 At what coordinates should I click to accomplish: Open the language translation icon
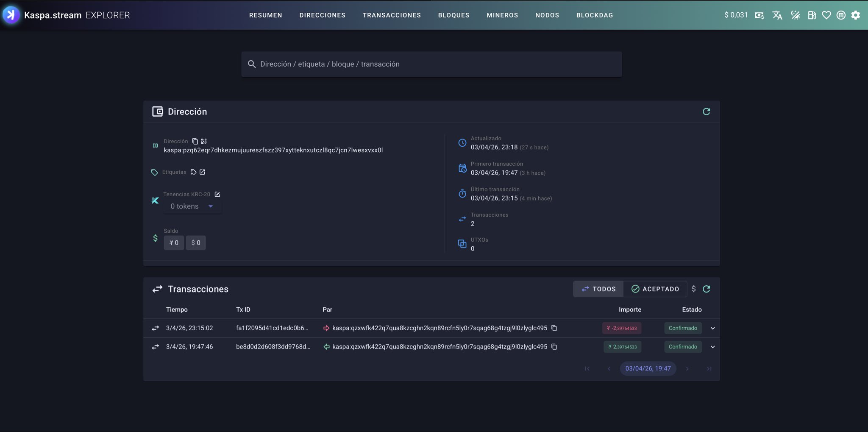point(777,15)
